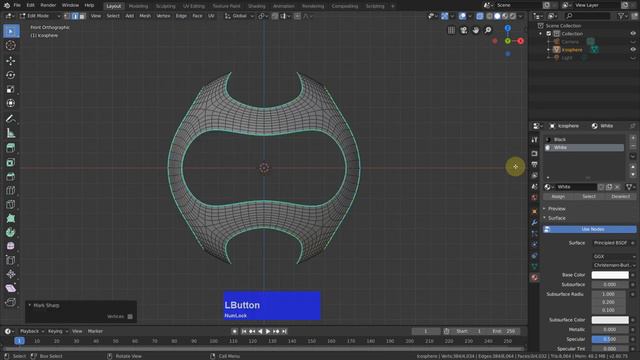Expand the Preview panel

[556, 209]
